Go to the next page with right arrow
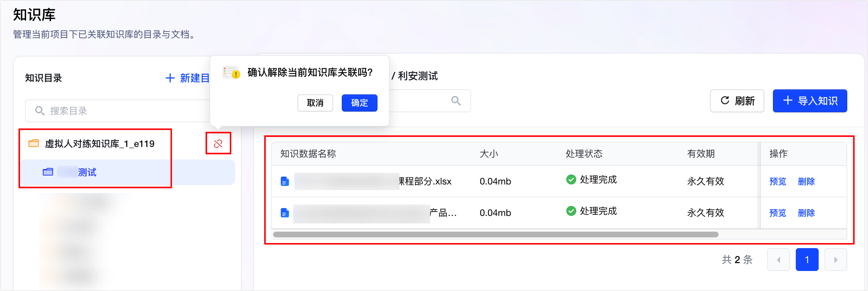Viewport: 868px width, 291px height. pos(835,260)
